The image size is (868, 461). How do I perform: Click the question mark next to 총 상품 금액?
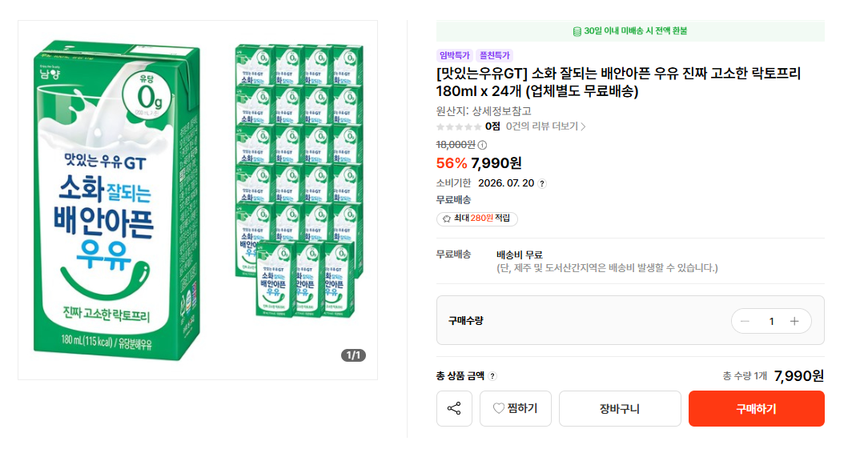click(492, 376)
